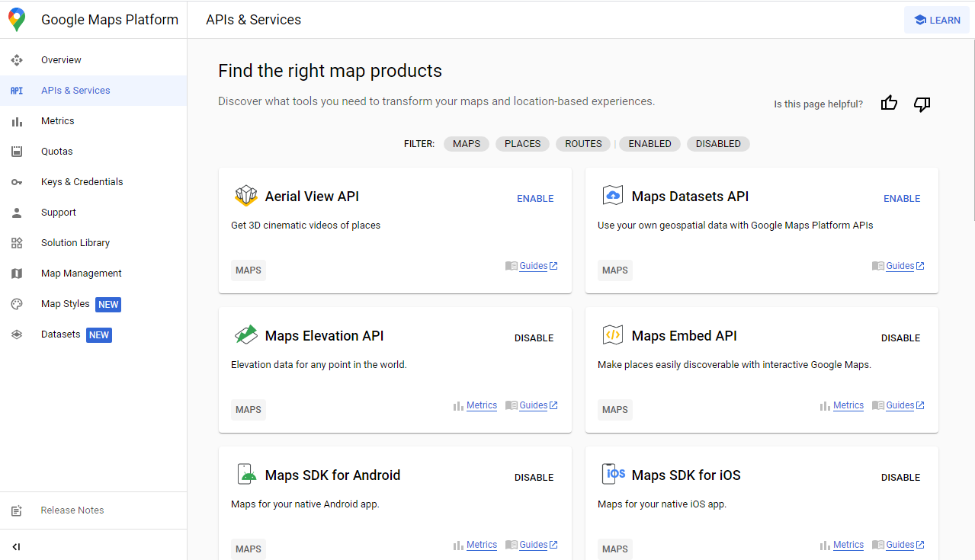Open Map Management in the sidebar

(93, 274)
